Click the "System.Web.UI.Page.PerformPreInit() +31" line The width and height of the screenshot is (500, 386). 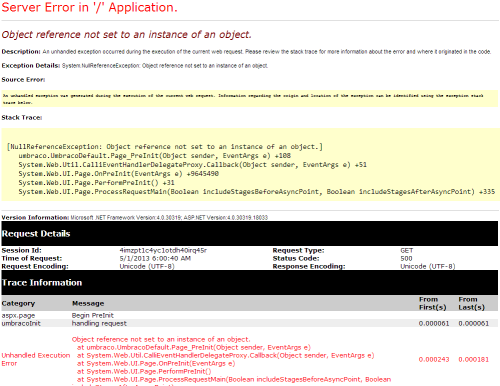96,183
